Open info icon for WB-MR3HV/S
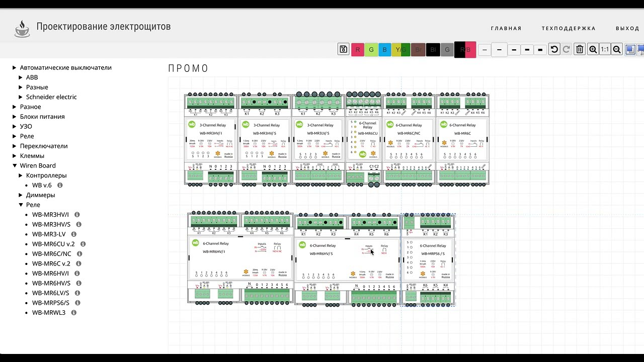 [78, 224]
